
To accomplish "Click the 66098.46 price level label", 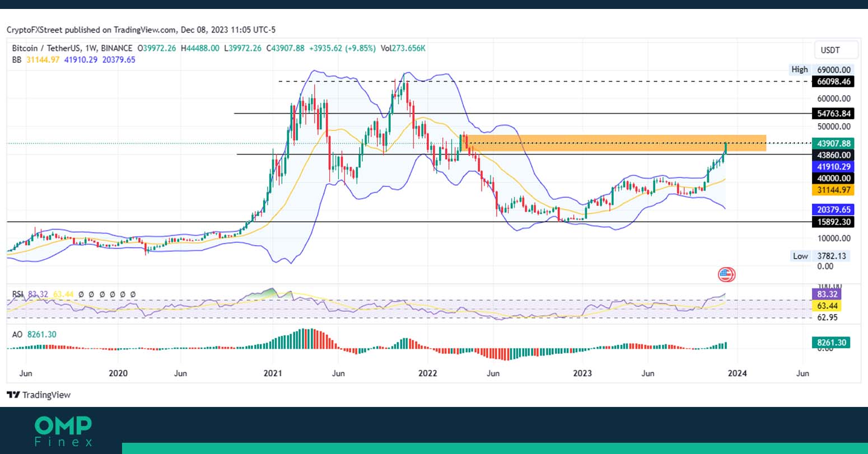I will tap(833, 82).
